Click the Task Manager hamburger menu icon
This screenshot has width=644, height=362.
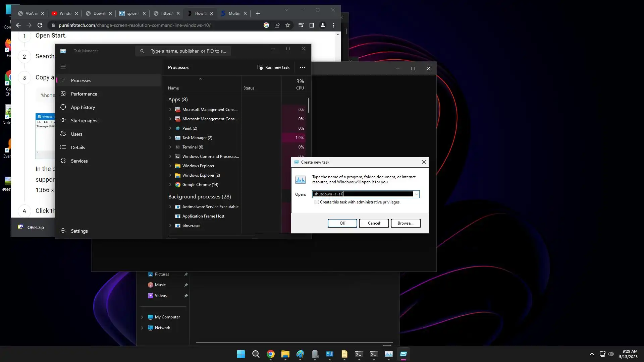[63, 67]
